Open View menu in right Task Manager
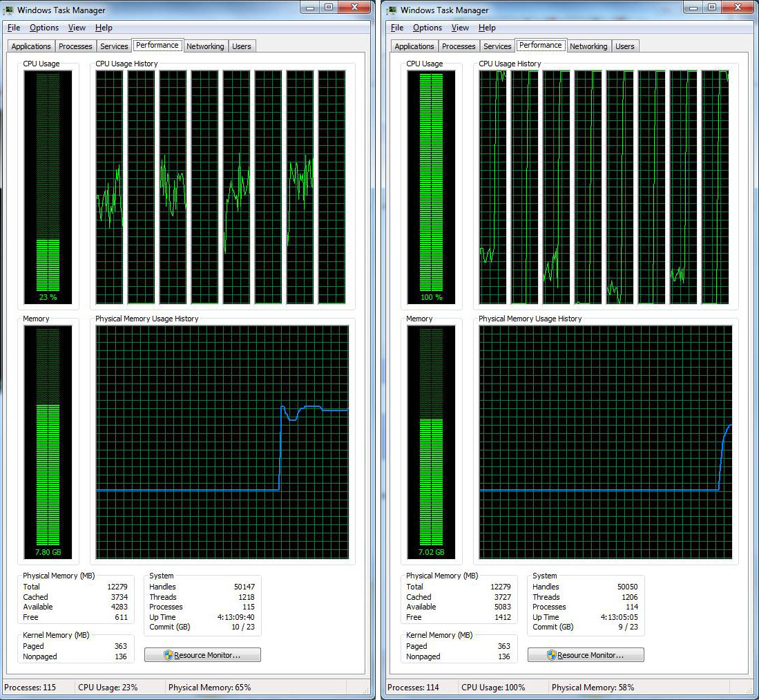 coord(460,28)
